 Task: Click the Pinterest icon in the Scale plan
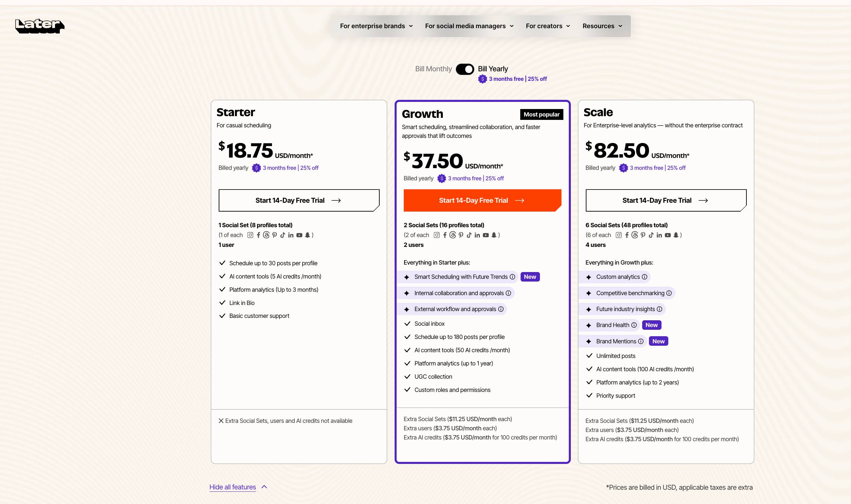(643, 235)
